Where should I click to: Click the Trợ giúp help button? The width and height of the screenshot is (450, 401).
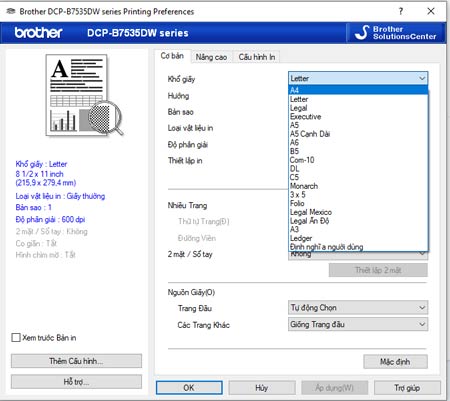407,388
